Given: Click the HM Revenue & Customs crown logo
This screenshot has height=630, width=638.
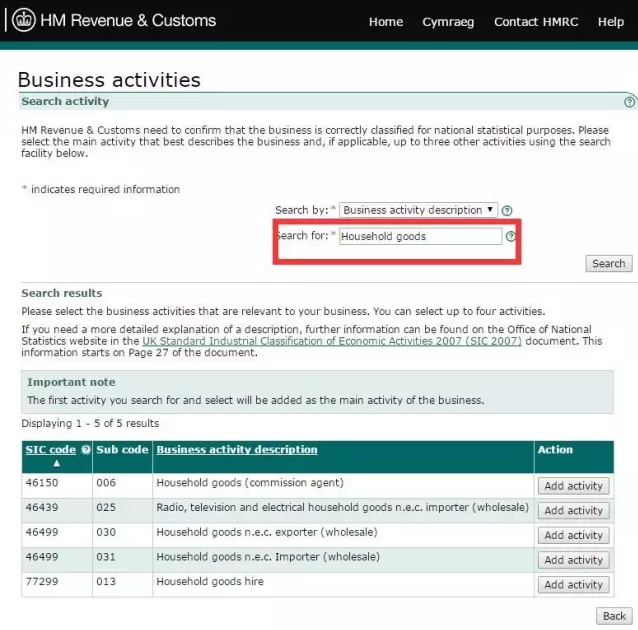Looking at the screenshot, I should click(x=22, y=20).
